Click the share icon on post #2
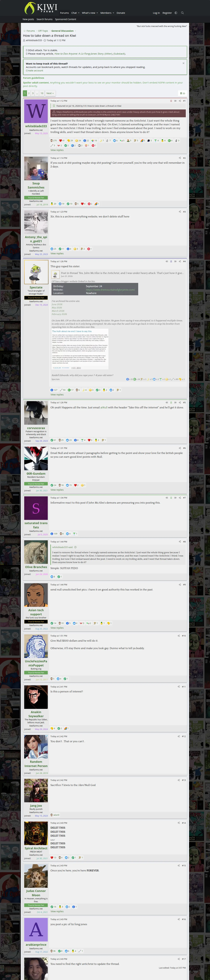Viewport: 210px width, 980px height. pyautogui.click(x=180, y=158)
